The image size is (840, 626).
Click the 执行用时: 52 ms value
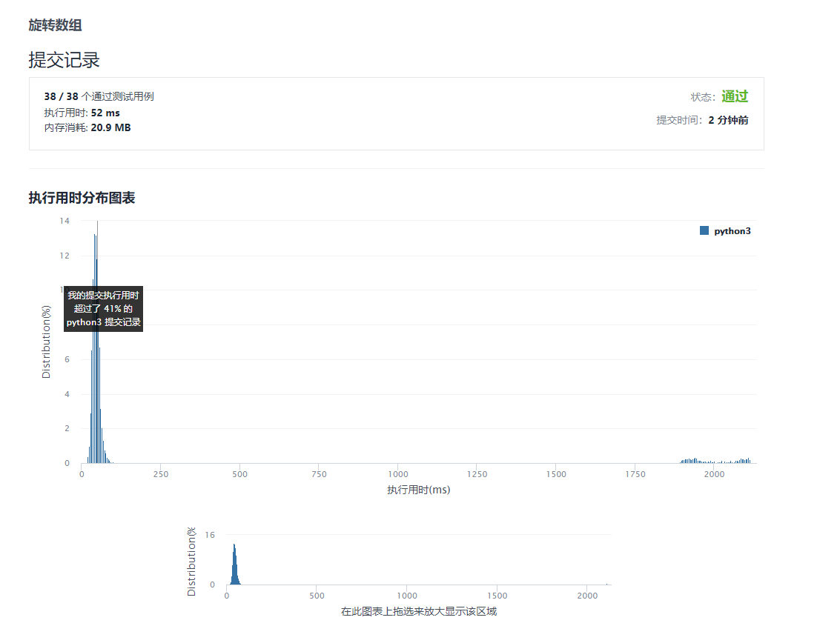click(82, 113)
